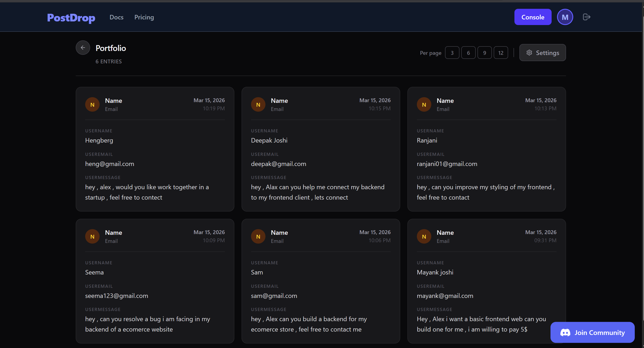
Task: Click username 'Sam'
Action: click(257, 272)
